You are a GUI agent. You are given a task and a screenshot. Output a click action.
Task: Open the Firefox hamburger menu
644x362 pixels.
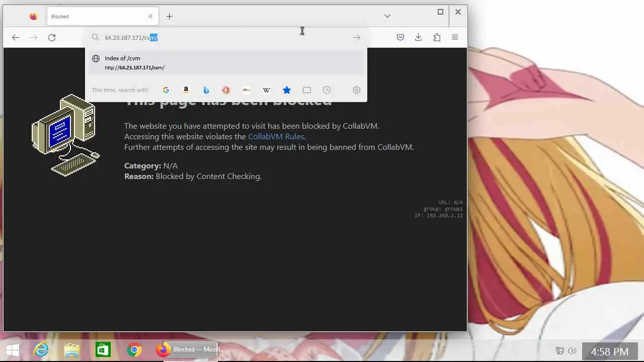click(455, 37)
